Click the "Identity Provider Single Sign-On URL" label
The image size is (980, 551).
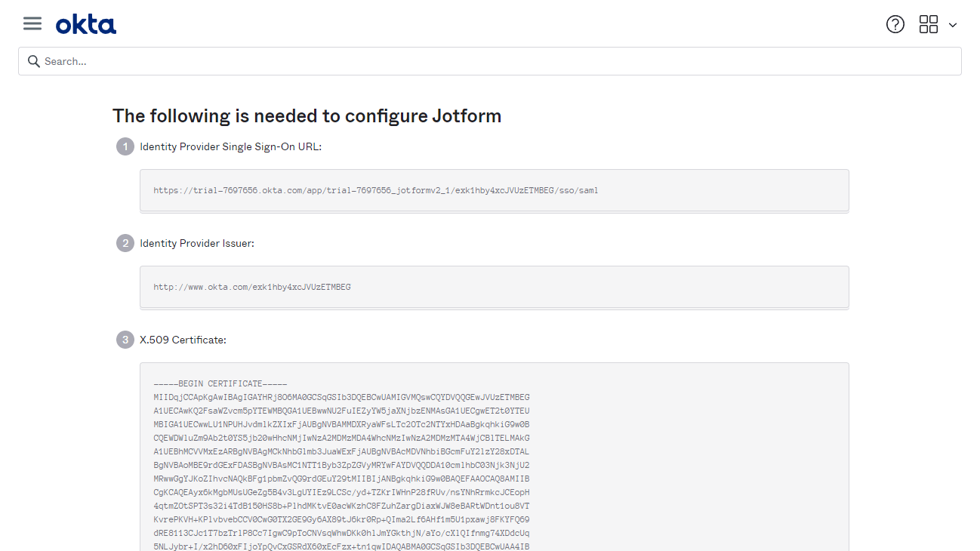[x=230, y=146]
